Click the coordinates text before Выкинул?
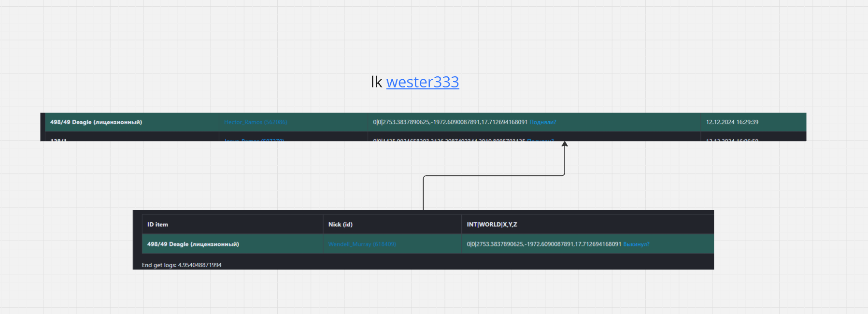This screenshot has height=314, width=868. pyautogui.click(x=543, y=244)
